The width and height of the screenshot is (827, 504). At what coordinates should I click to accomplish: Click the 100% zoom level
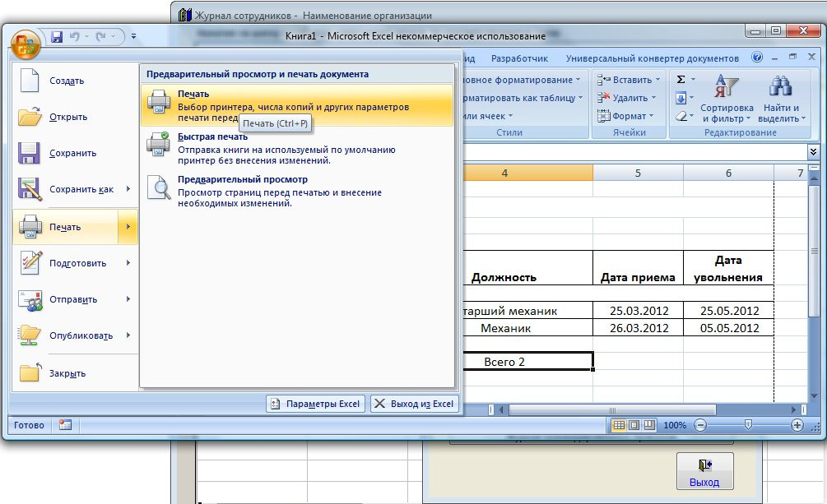675,425
